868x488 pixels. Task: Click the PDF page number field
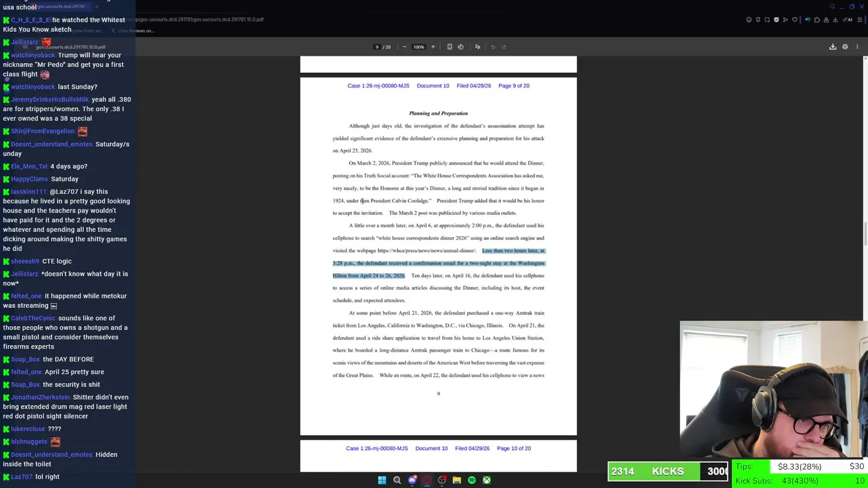[x=377, y=47]
